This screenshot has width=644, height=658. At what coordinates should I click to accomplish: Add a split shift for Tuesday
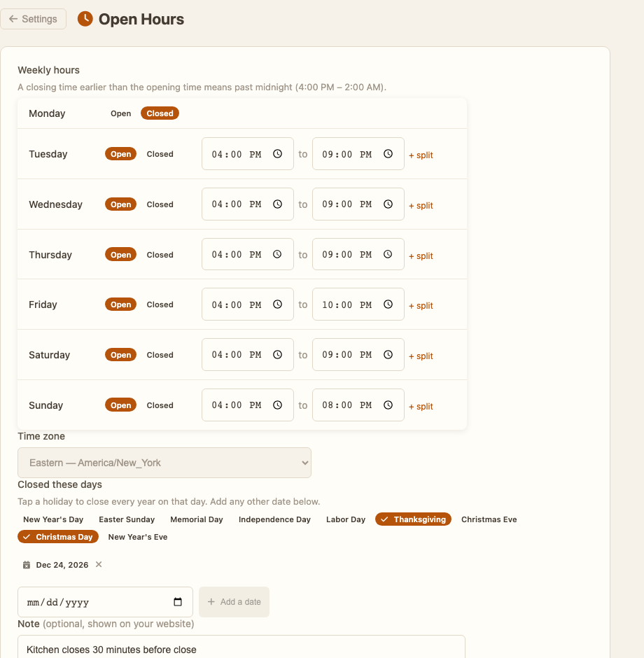coord(421,155)
